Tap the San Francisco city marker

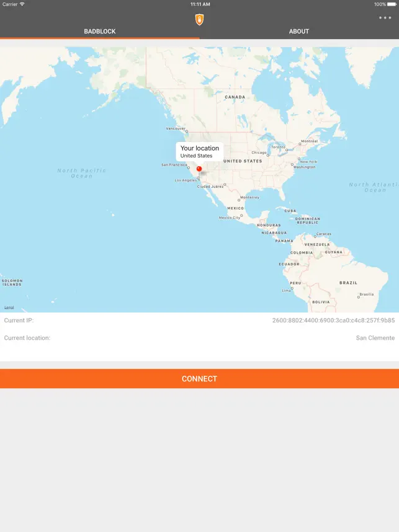click(189, 167)
